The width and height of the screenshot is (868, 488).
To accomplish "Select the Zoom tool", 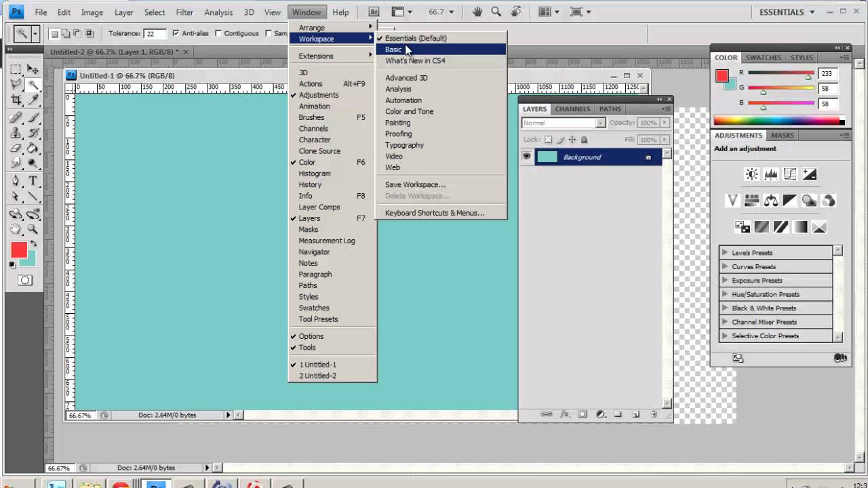I will (x=32, y=228).
